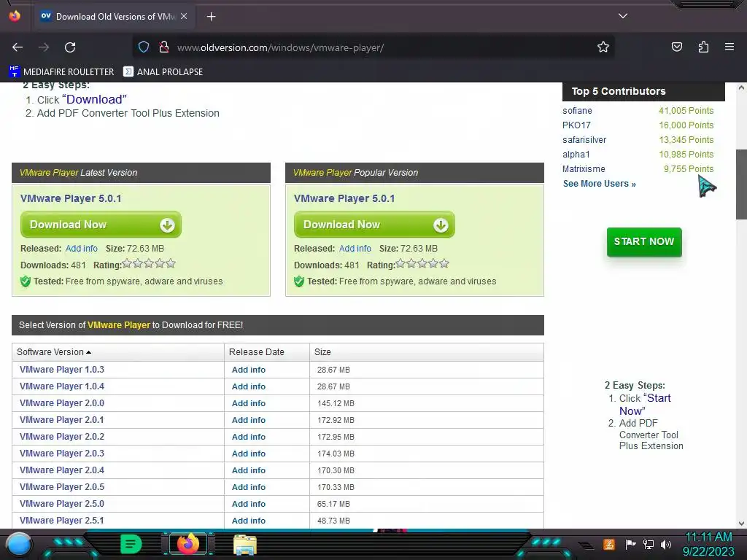Click the scrollbar up arrow
Image resolution: width=747 pixels, height=560 pixels.
741,88
